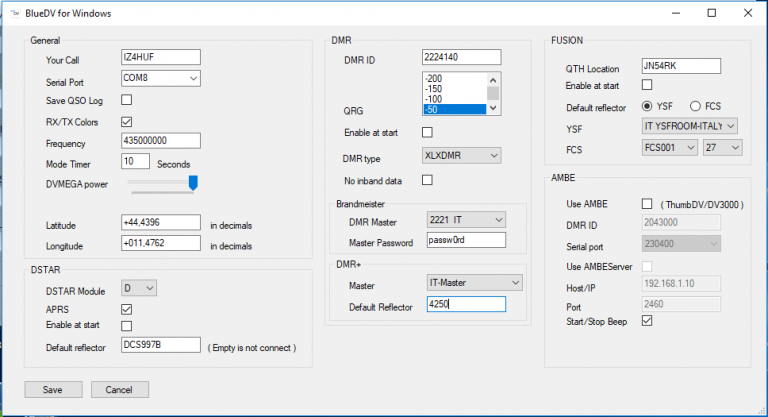768x417 pixels.
Task: Click the Master Password field
Action: 466,240
